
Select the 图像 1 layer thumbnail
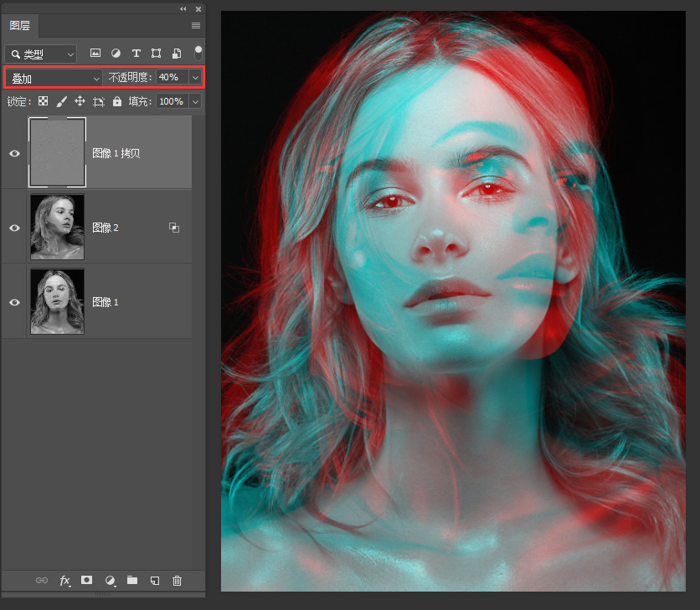pyautogui.click(x=57, y=301)
